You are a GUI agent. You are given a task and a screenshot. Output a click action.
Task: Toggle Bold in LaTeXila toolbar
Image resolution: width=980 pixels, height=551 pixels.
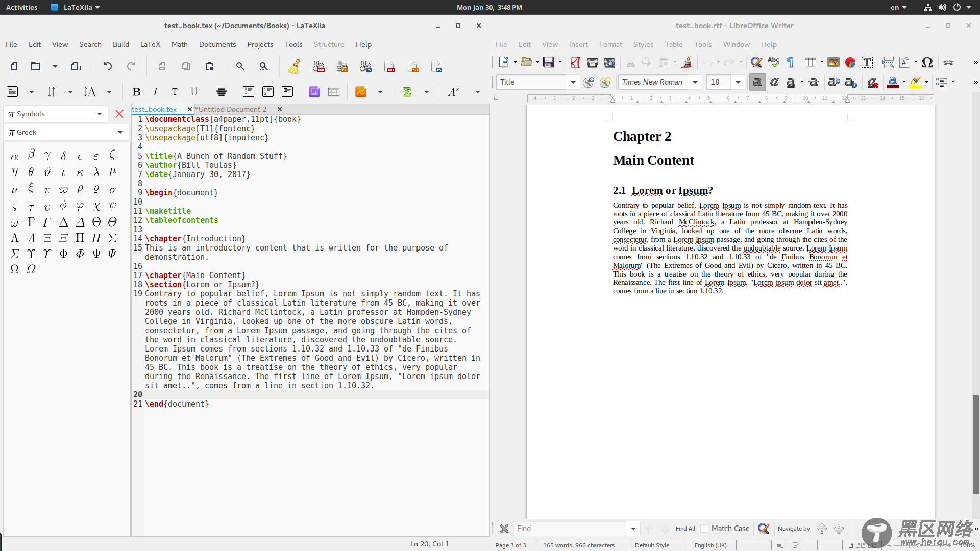pos(136,92)
